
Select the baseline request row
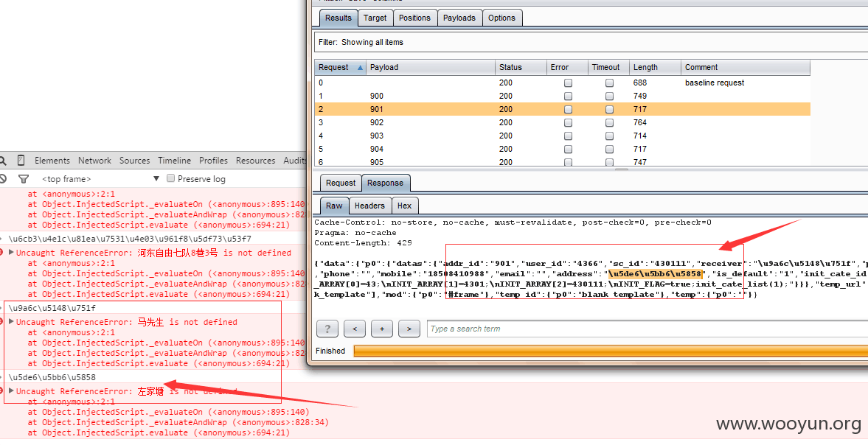coord(563,83)
